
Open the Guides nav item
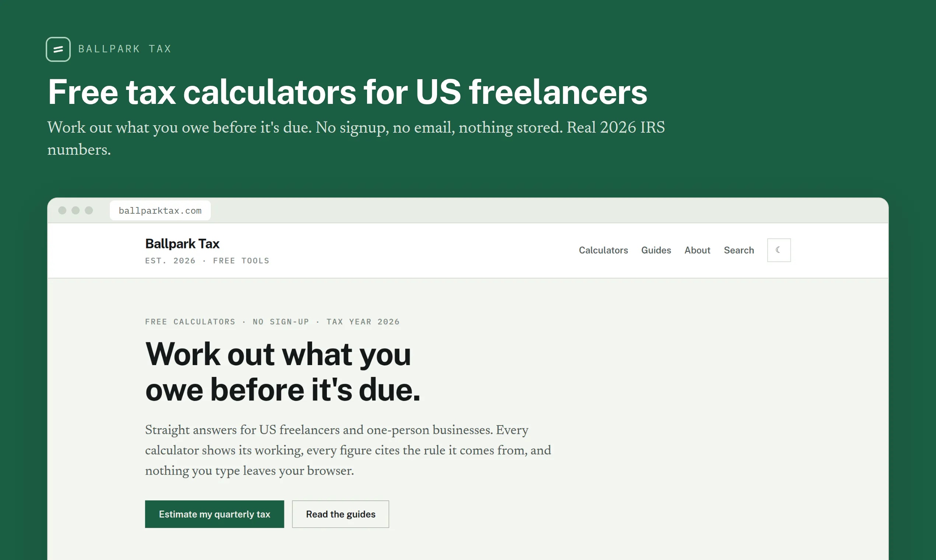pos(656,250)
